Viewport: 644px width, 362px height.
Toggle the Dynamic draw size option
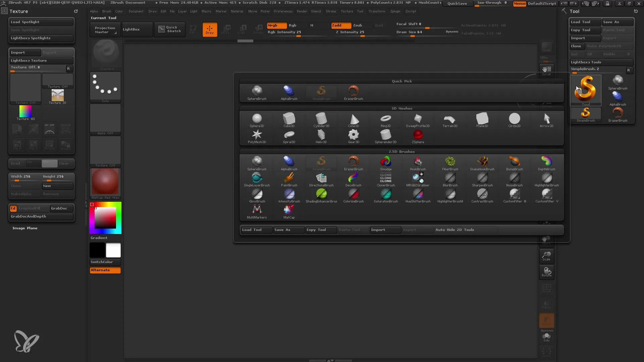(x=452, y=32)
